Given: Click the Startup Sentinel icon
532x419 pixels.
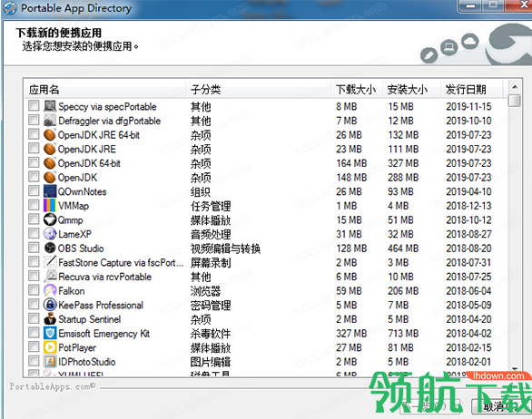Looking at the screenshot, I should [50, 319].
